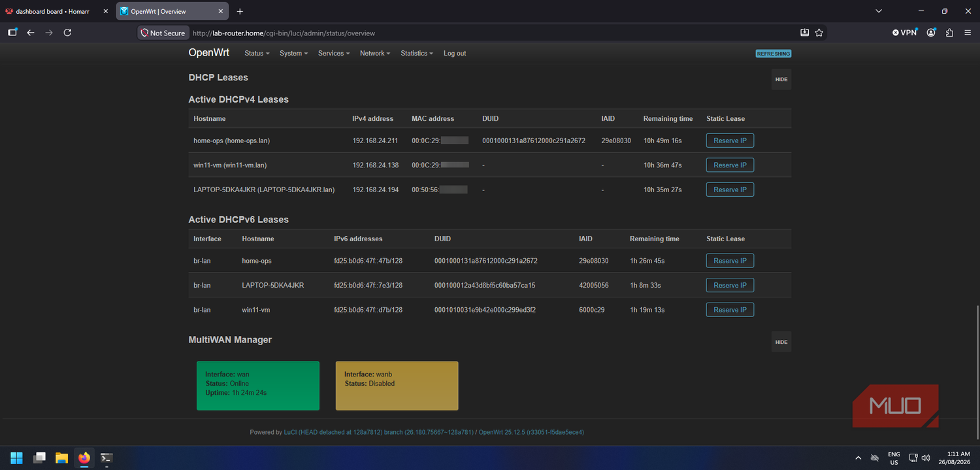Open the list-all-tabs chevron
The image size is (980, 470).
[879, 11]
